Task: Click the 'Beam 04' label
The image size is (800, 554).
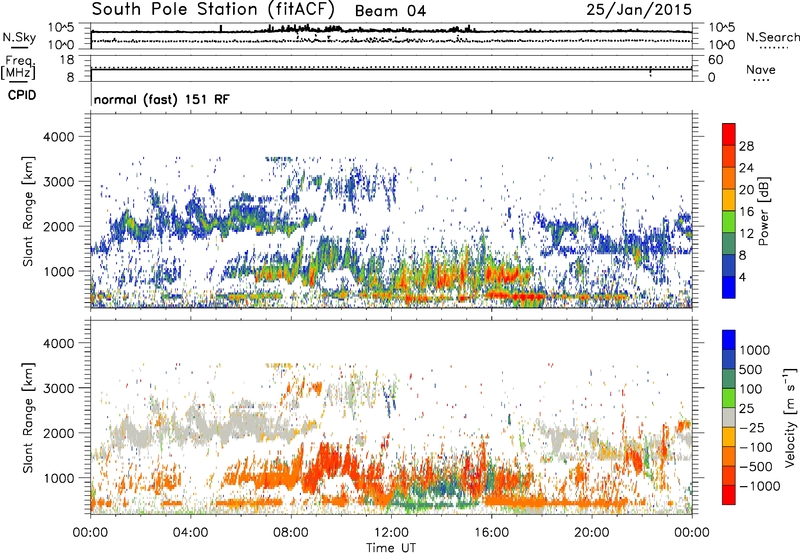Action: [390, 11]
